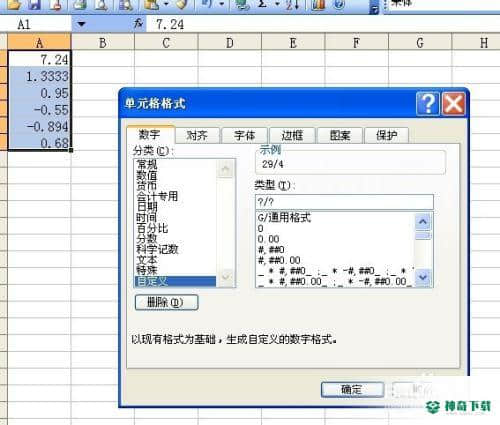Open the AutoSum dropdown arrow

pyautogui.click(x=277, y=4)
